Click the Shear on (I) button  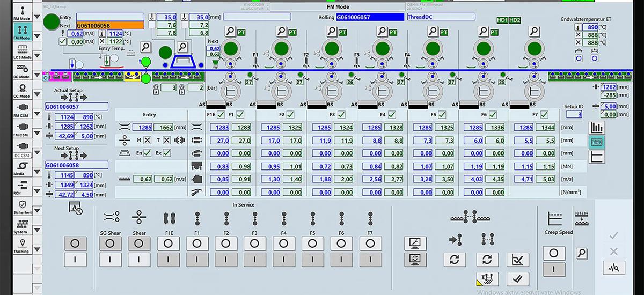click(139, 260)
